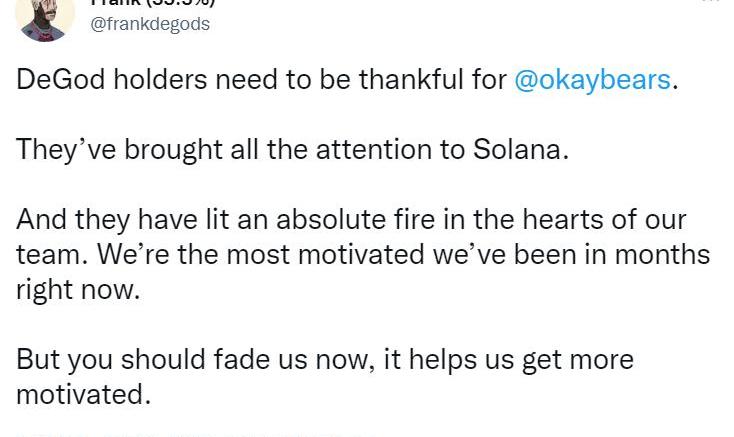Open the tweet's more options ellipsis

click(x=710, y=3)
